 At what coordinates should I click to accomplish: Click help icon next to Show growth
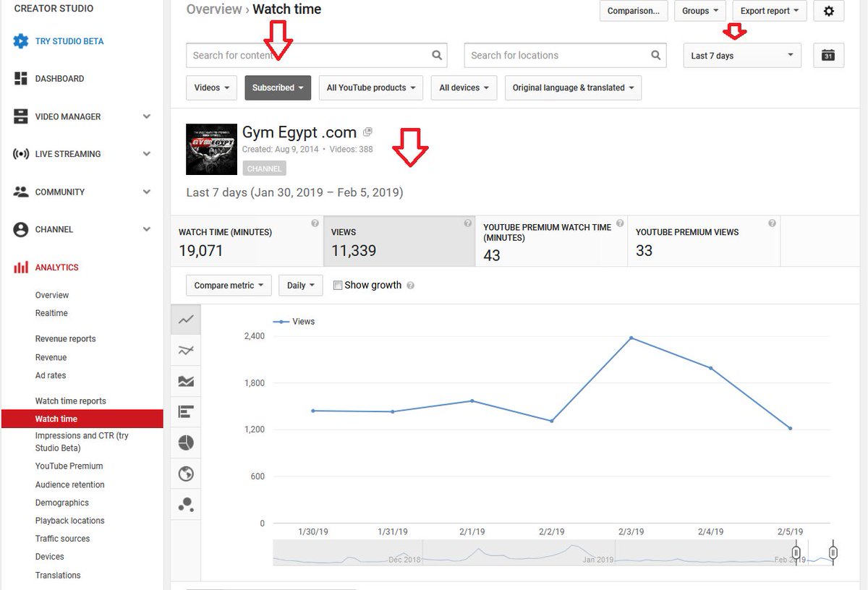pyautogui.click(x=410, y=286)
